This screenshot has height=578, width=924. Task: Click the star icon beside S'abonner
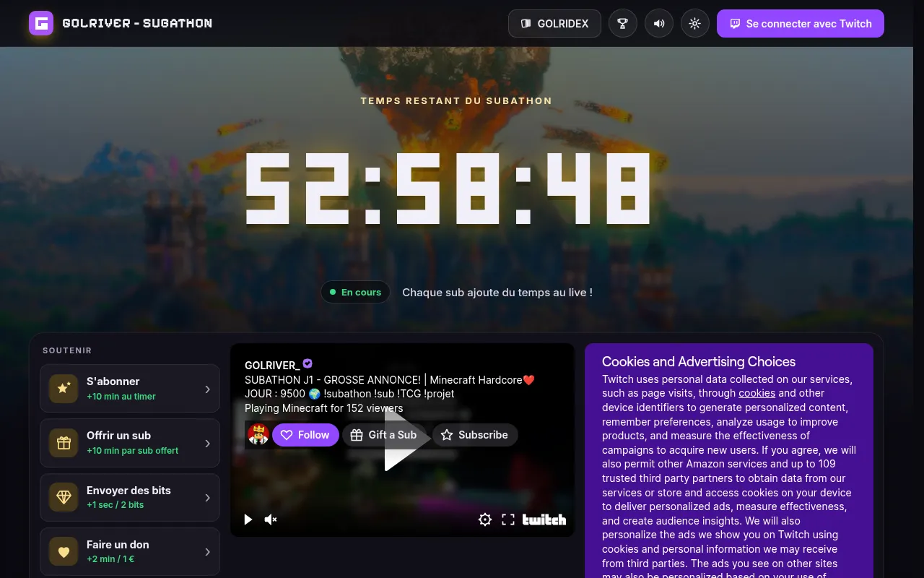click(64, 389)
